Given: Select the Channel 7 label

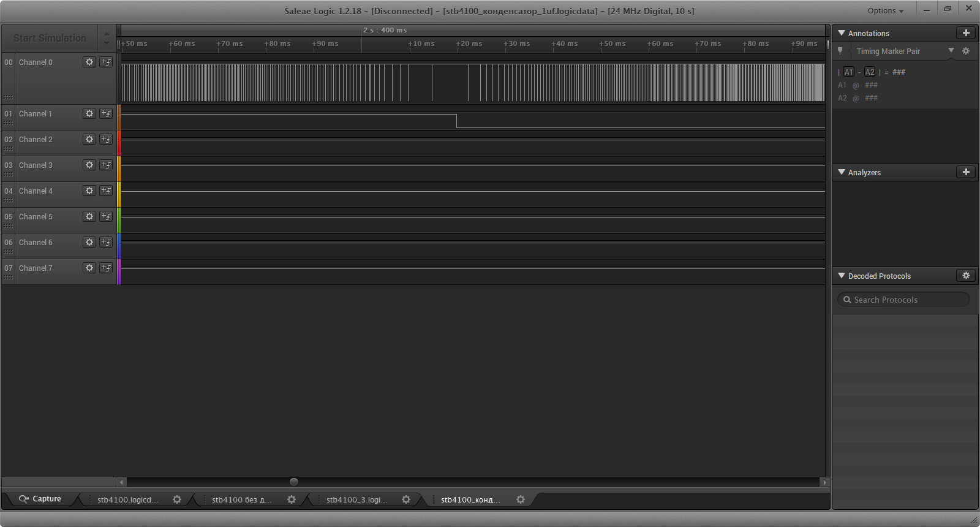Looking at the screenshot, I should (36, 268).
